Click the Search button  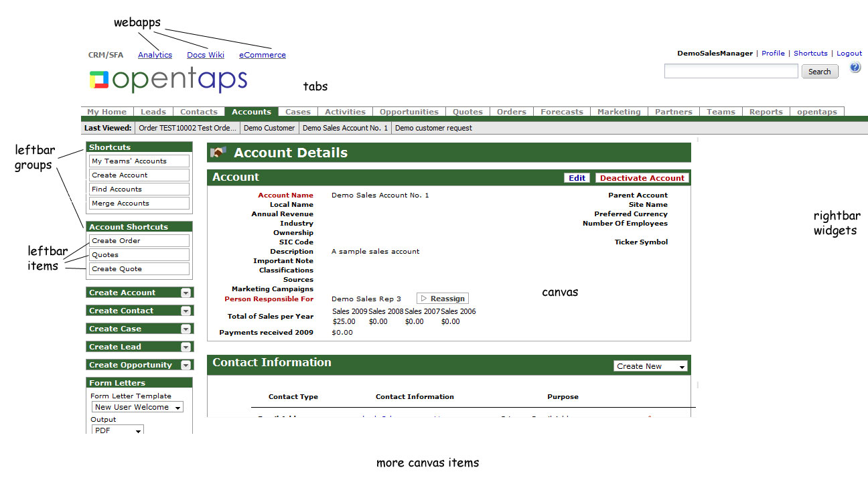820,72
